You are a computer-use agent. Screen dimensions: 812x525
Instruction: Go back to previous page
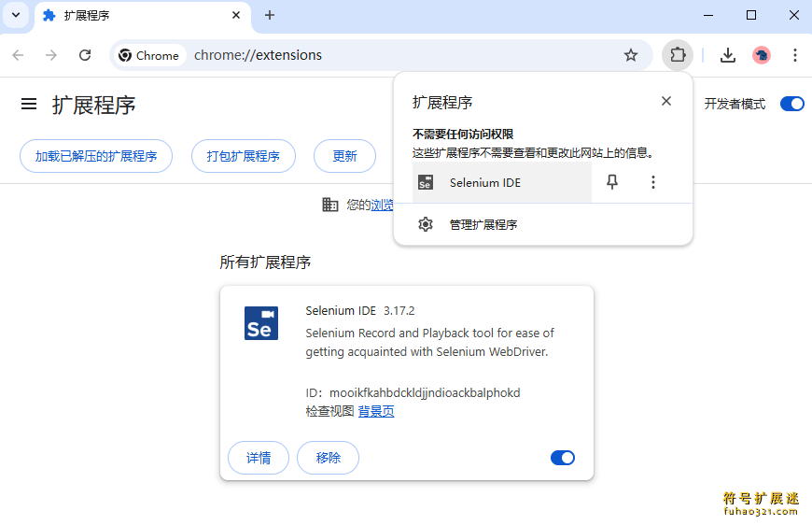pos(18,55)
